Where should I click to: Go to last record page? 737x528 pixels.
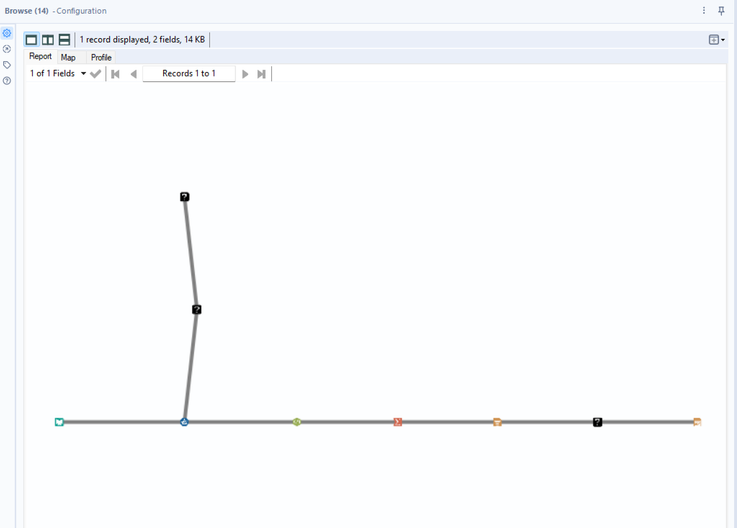(261, 74)
